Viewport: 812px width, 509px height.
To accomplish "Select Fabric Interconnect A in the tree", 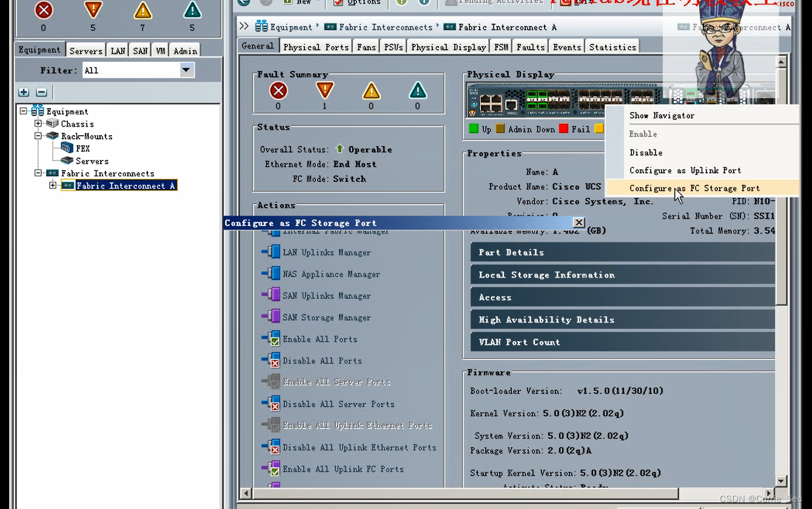I will click(x=126, y=185).
